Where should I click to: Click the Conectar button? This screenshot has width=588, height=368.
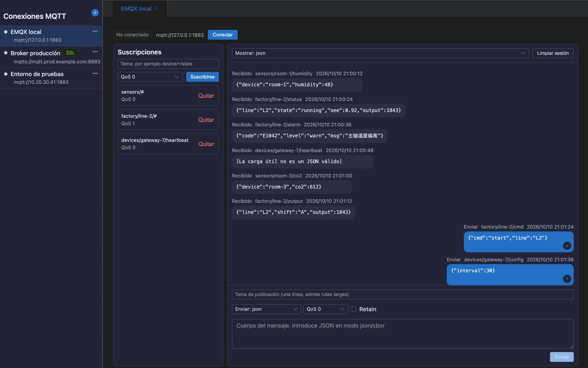(223, 35)
